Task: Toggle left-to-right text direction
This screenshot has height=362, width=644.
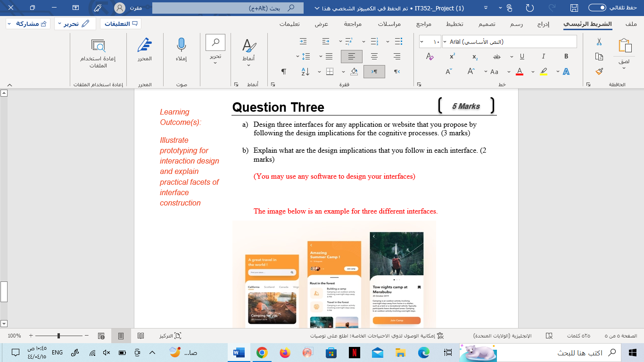Action: tap(374, 72)
